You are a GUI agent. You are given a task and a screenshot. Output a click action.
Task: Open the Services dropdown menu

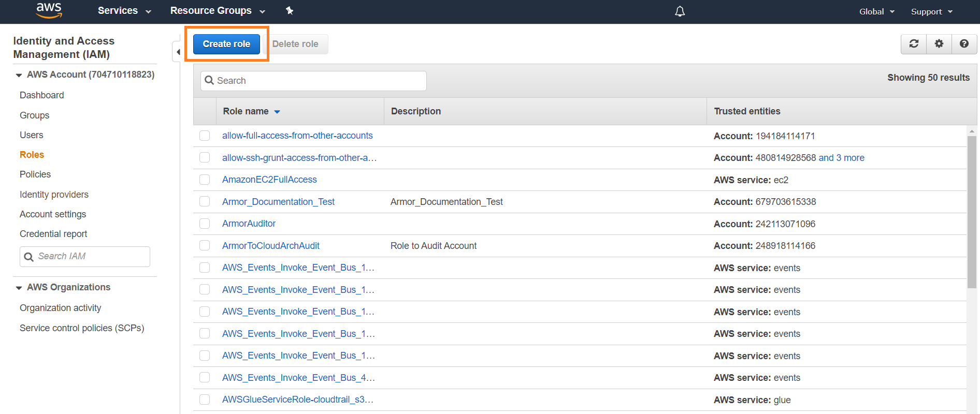tap(124, 11)
